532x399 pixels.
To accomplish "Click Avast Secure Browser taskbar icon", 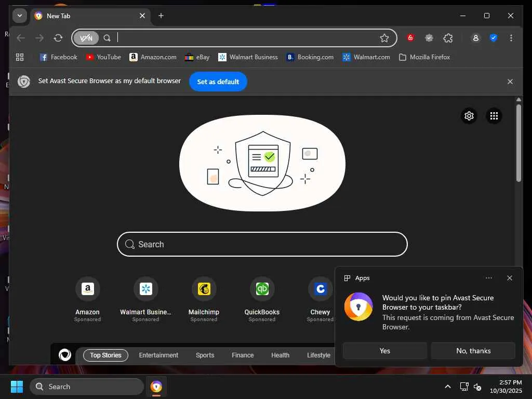I will [x=156, y=387].
